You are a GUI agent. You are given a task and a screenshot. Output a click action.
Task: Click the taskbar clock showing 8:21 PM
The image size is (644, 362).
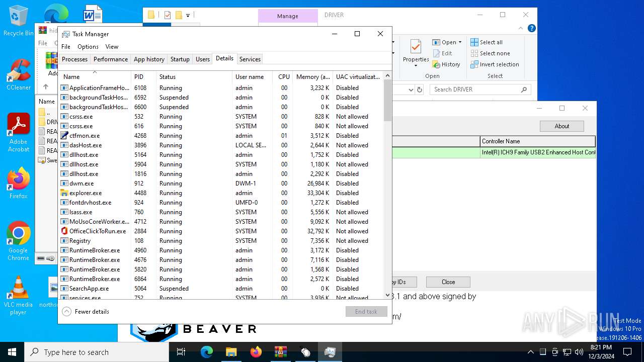(x=601, y=352)
